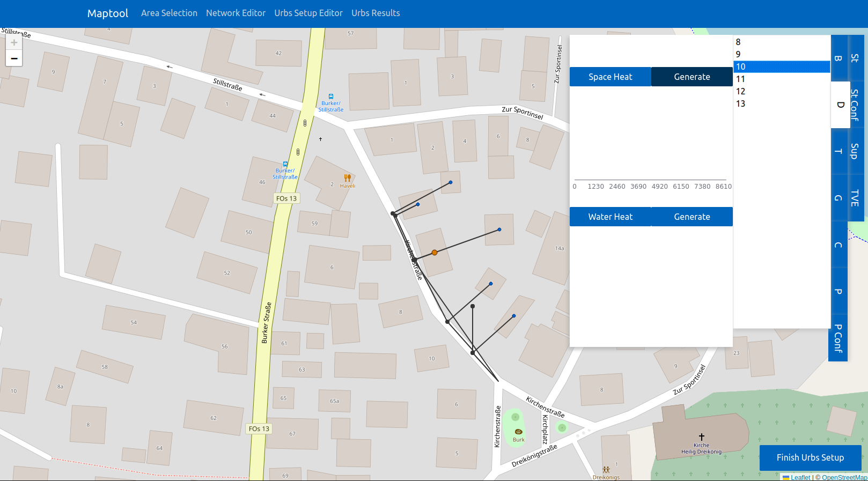Open the Maptool home link
The width and height of the screenshot is (868, 481).
[x=108, y=13]
